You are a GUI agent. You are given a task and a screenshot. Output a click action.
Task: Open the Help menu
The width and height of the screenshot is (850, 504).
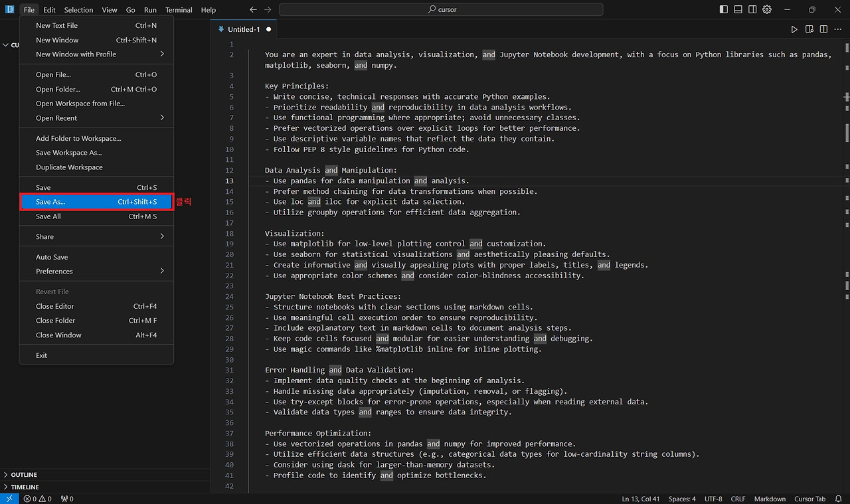tap(209, 10)
